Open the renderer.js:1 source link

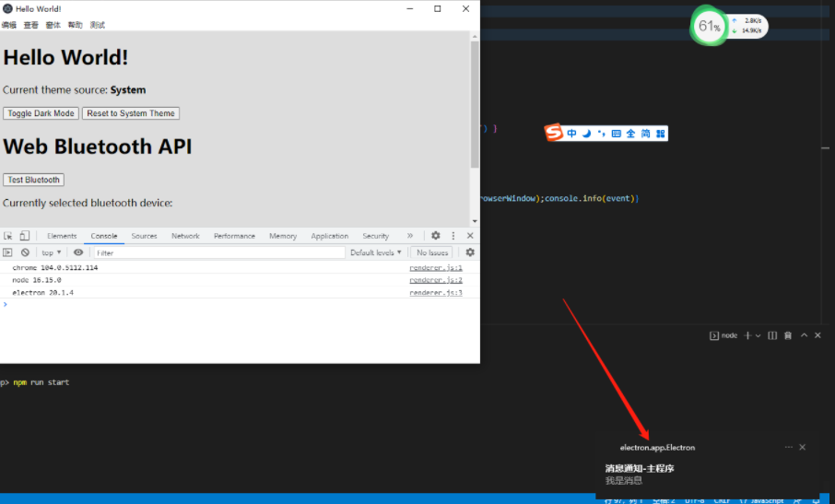point(436,268)
